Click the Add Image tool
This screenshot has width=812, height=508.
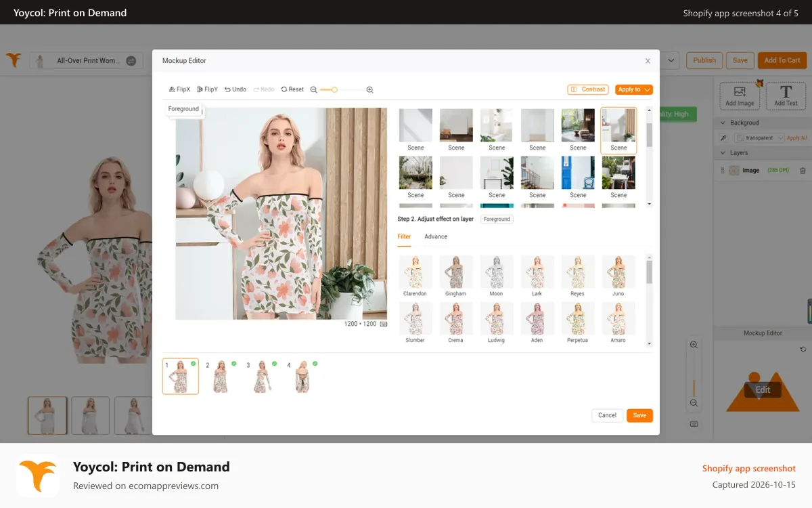coord(740,96)
